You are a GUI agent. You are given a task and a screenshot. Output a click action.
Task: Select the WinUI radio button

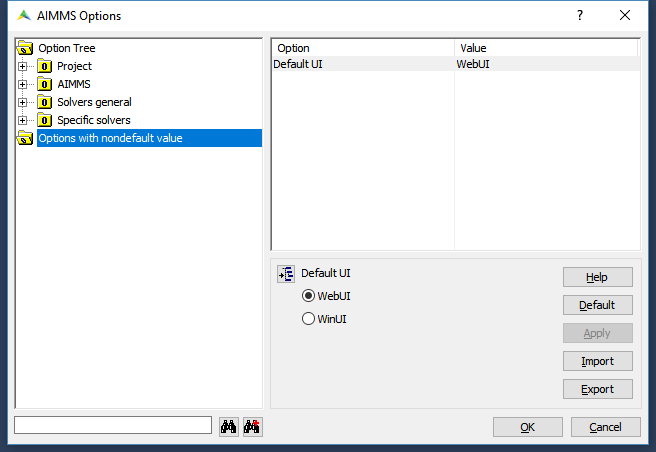pos(308,319)
